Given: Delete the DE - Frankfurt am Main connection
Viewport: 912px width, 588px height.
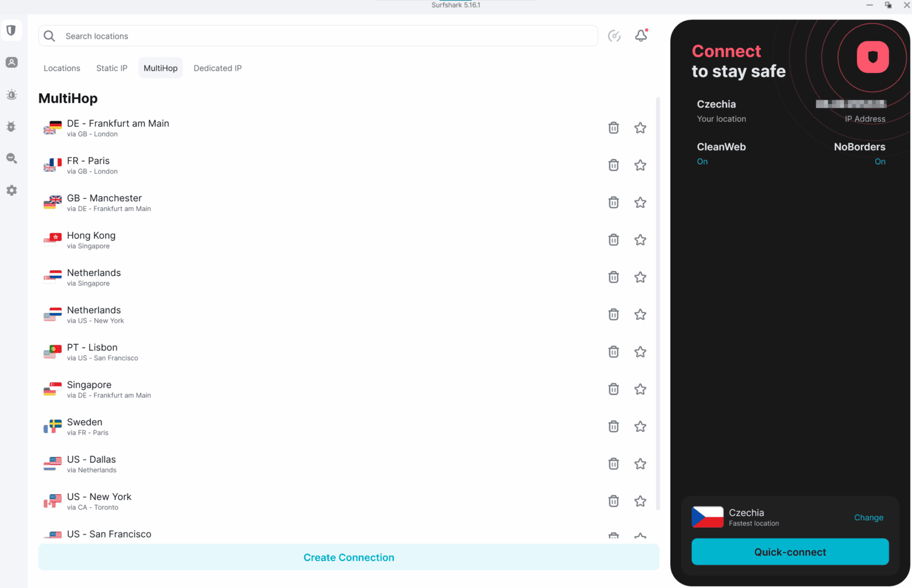Looking at the screenshot, I should [x=613, y=128].
